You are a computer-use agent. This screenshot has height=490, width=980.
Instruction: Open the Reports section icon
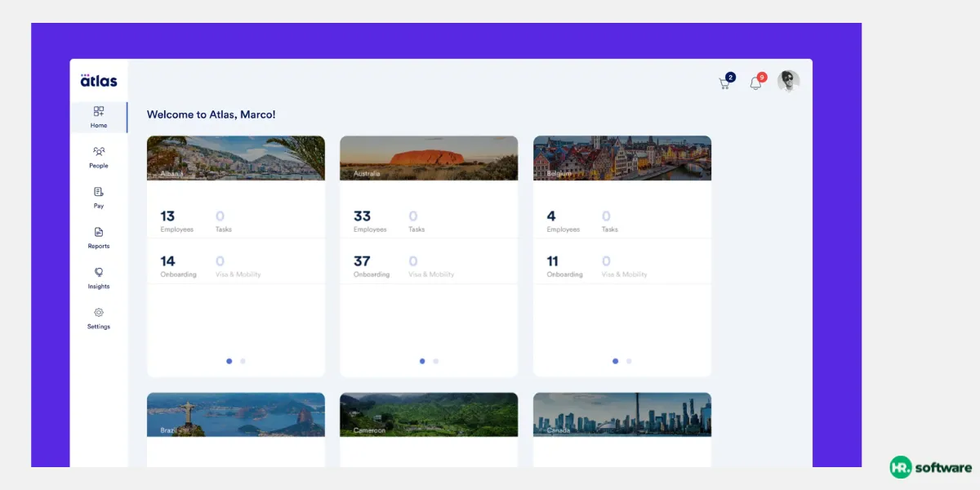(99, 232)
